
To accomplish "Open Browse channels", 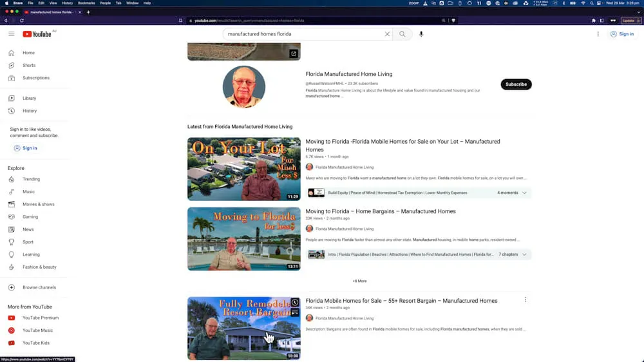I will (39, 287).
